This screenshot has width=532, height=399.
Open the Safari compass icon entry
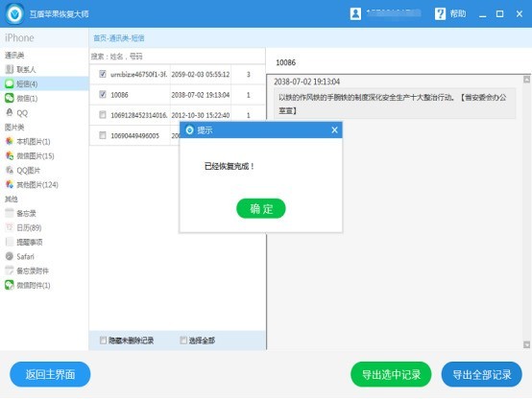point(10,256)
